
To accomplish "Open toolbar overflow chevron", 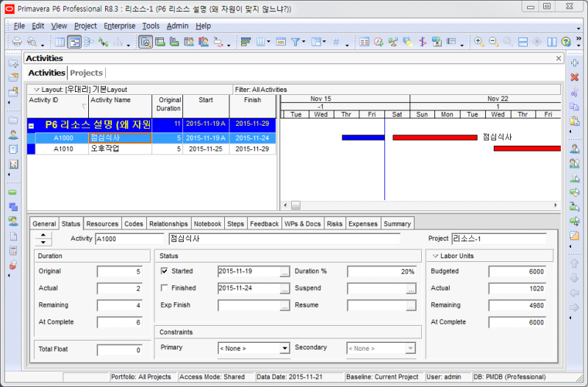I will pyautogui.click(x=578, y=39).
